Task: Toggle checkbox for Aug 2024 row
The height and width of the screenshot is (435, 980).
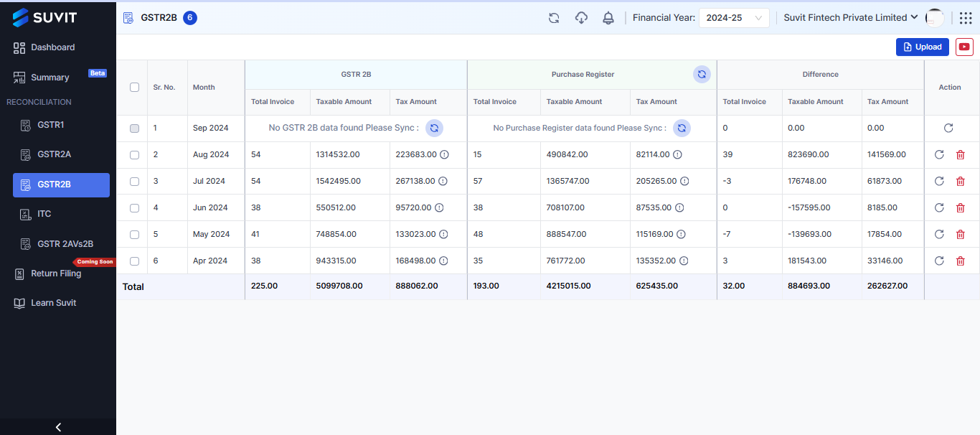Action: click(x=134, y=155)
